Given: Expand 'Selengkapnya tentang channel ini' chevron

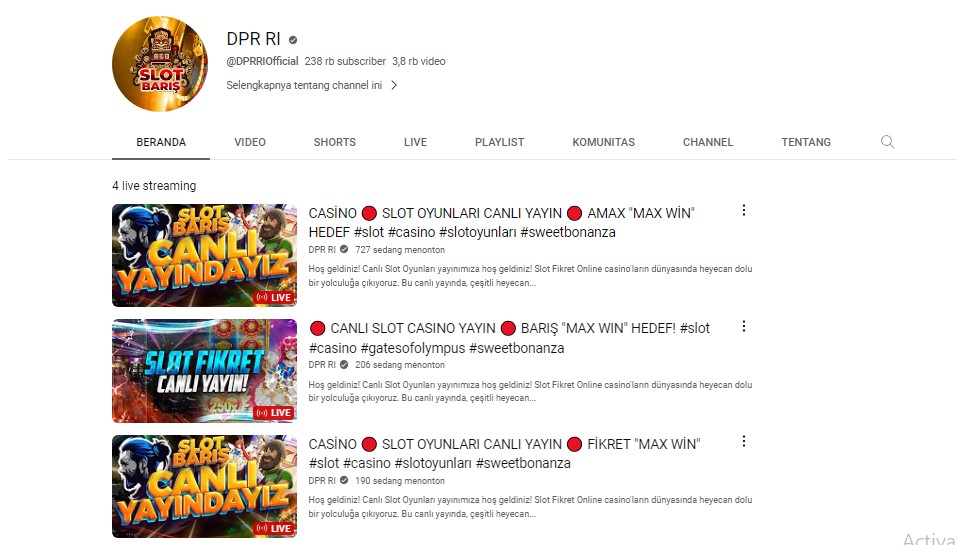Looking at the screenshot, I should tap(394, 85).
